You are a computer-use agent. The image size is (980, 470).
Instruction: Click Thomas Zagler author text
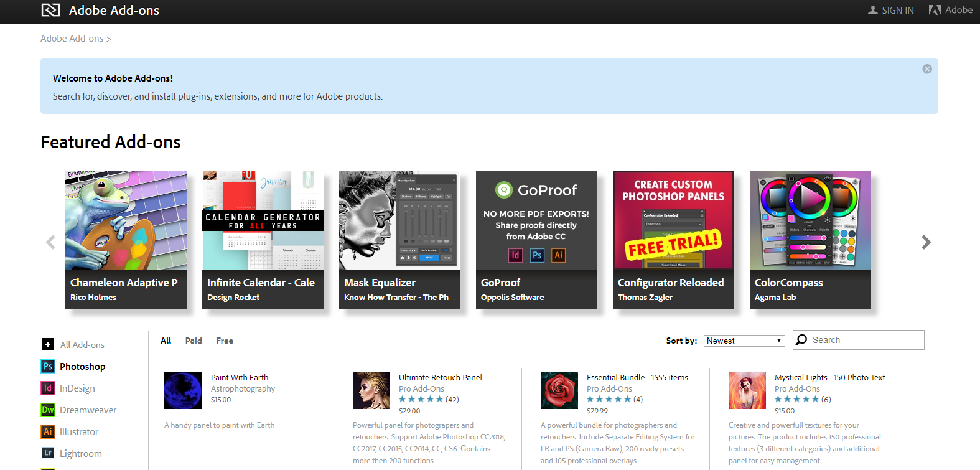pyautogui.click(x=645, y=297)
